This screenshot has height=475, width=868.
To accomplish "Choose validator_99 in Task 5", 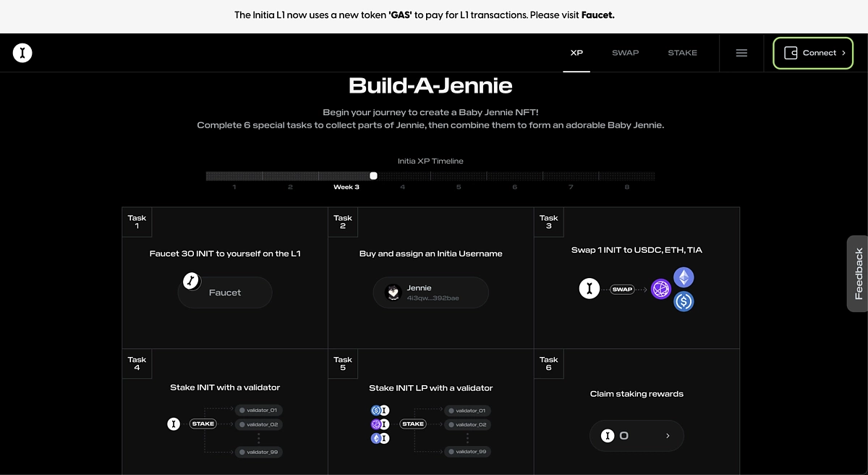I will coord(468,452).
